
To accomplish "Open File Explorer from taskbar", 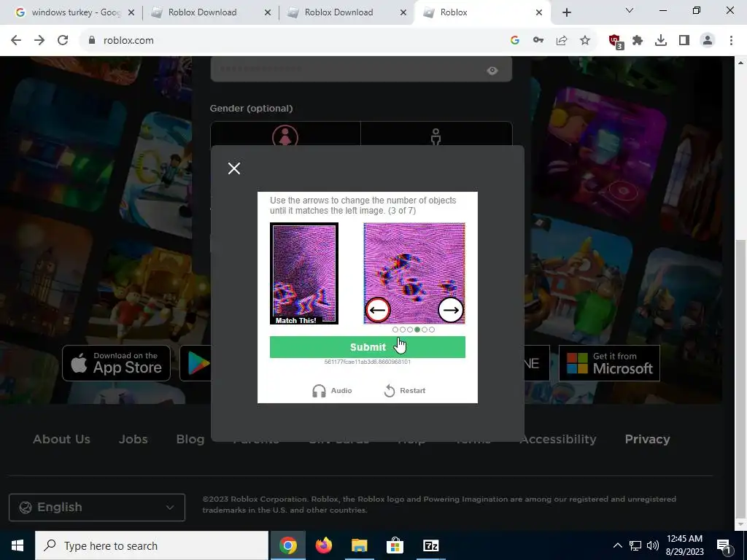I will pos(360,545).
